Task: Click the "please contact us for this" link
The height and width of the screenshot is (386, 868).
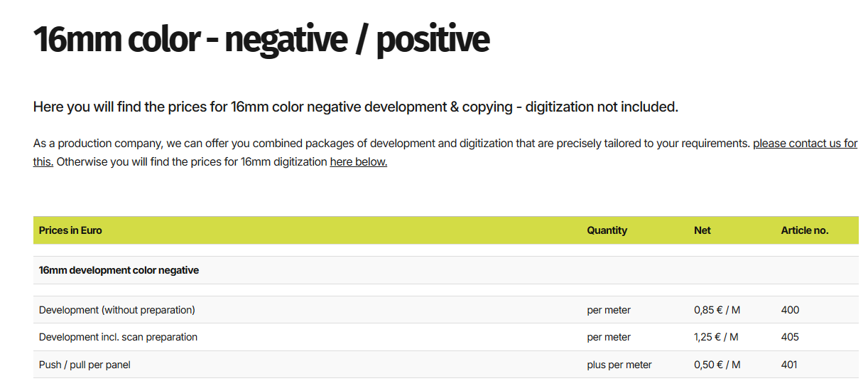Action: pyautogui.click(x=805, y=144)
